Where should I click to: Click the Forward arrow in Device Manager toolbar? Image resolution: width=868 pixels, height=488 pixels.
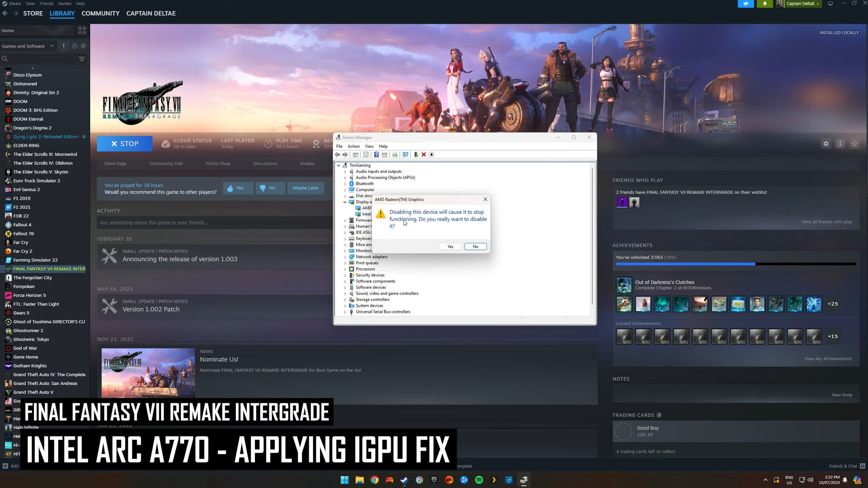(345, 155)
